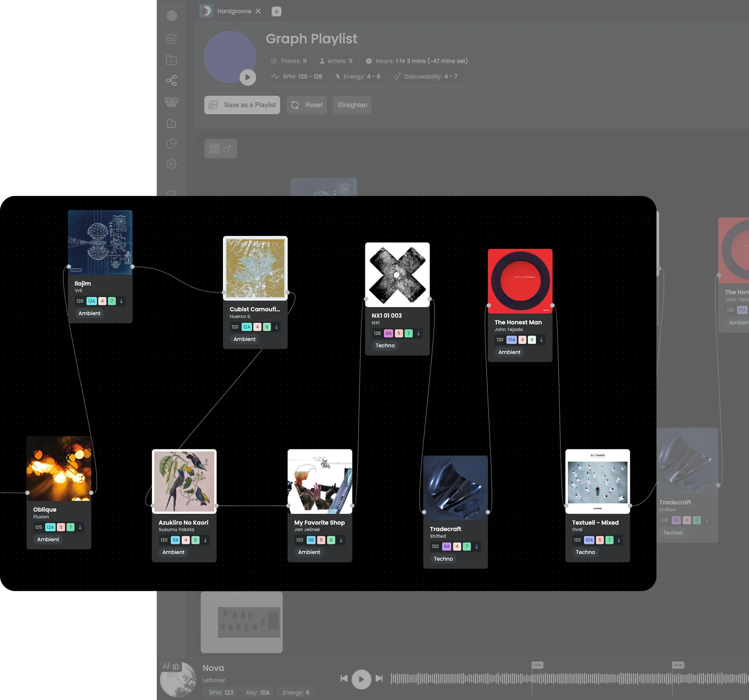Expand arrow on Ilojim track card
The height and width of the screenshot is (700, 749).
[121, 301]
